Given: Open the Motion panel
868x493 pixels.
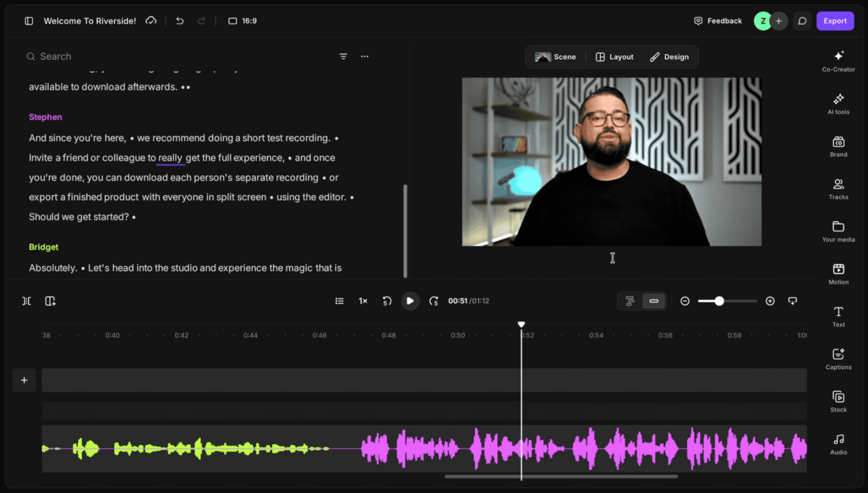Looking at the screenshot, I should [x=838, y=274].
